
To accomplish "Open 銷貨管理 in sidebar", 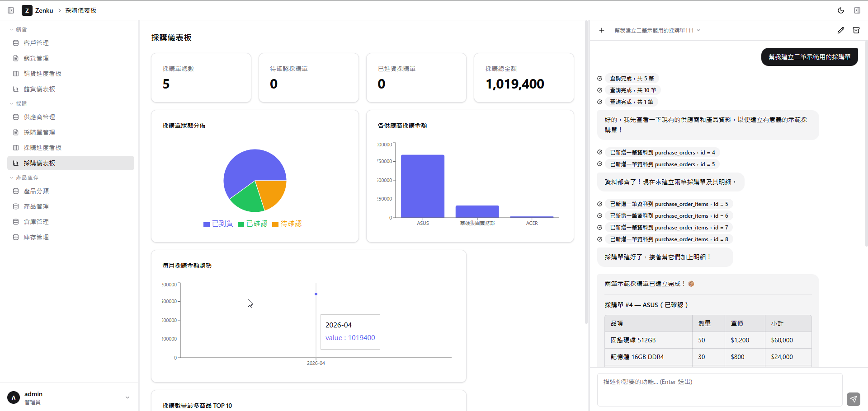I will click(71, 58).
